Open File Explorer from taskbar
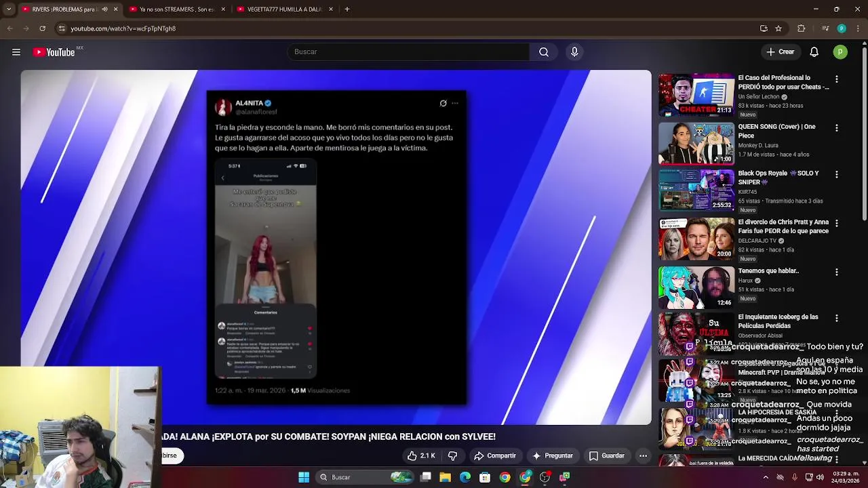Screen dimensions: 868x488 (x=446, y=477)
